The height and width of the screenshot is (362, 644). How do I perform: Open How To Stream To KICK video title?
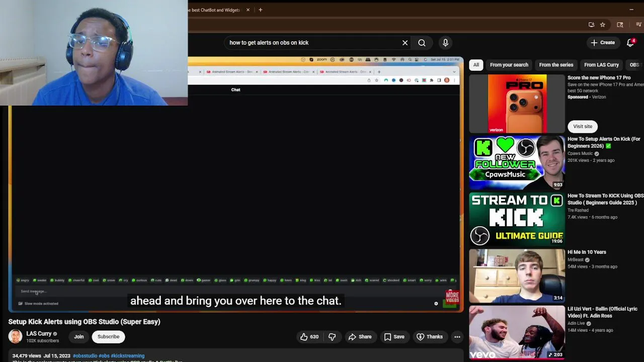pyautogui.click(x=606, y=199)
